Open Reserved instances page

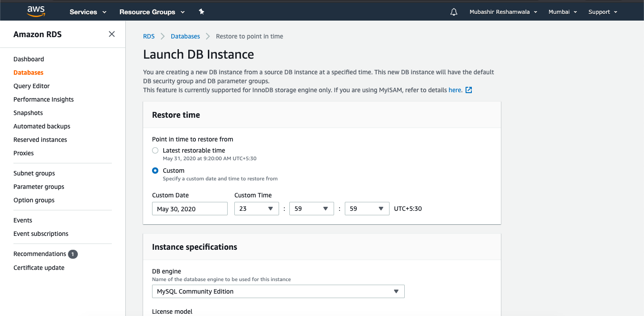click(40, 140)
